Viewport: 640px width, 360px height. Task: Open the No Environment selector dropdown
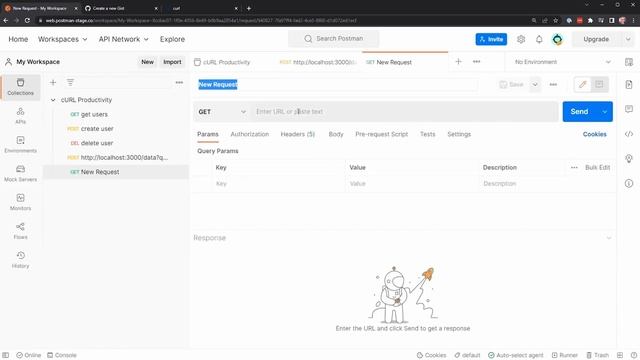562,62
